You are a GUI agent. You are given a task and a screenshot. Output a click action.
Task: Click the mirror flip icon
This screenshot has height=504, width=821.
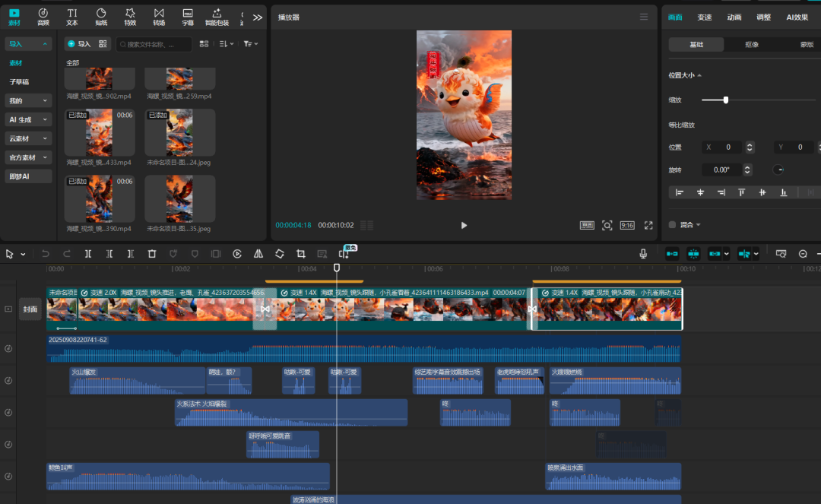(x=258, y=254)
